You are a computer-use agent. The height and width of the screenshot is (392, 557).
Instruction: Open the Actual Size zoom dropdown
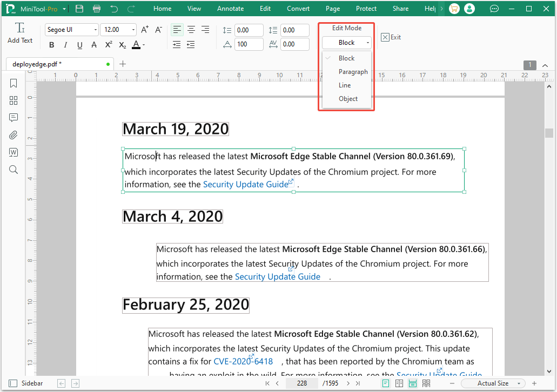[x=493, y=383]
